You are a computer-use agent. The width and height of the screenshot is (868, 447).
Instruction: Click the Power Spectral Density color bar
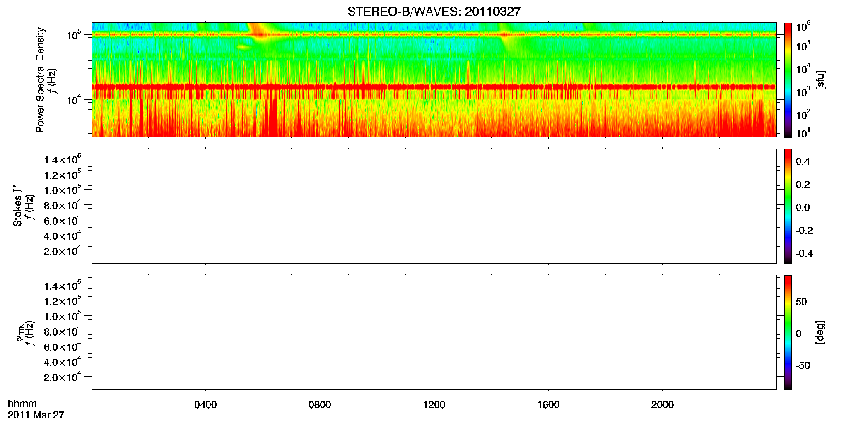point(788,80)
